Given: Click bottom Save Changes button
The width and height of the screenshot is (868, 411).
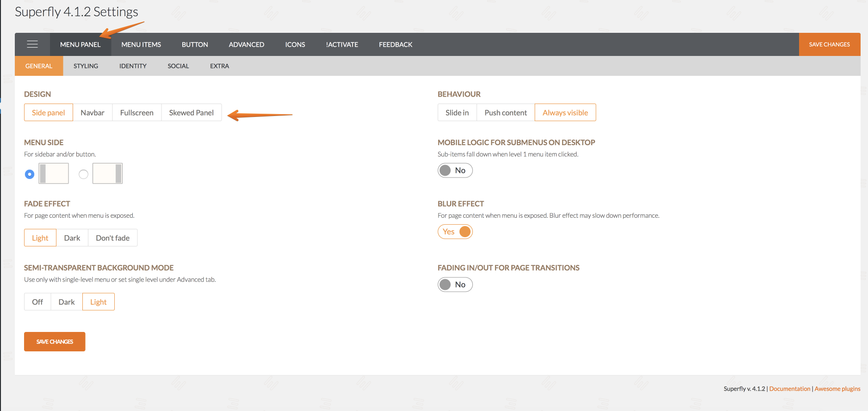Looking at the screenshot, I should point(55,342).
